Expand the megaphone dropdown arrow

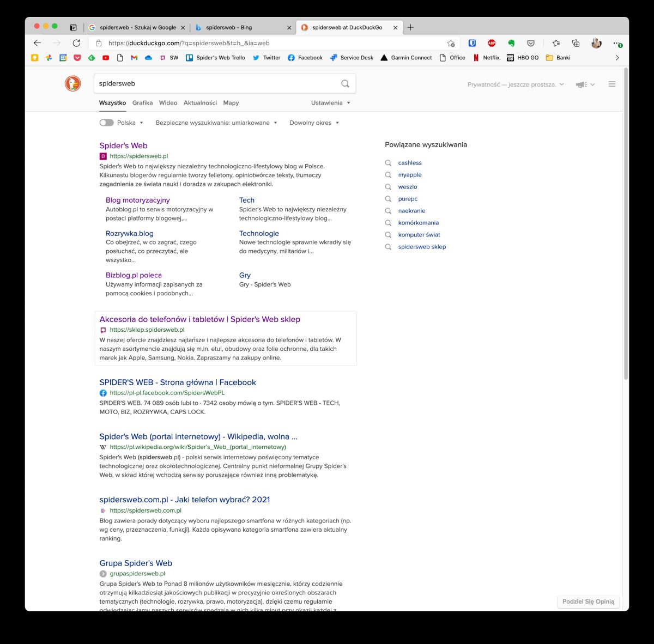(592, 84)
